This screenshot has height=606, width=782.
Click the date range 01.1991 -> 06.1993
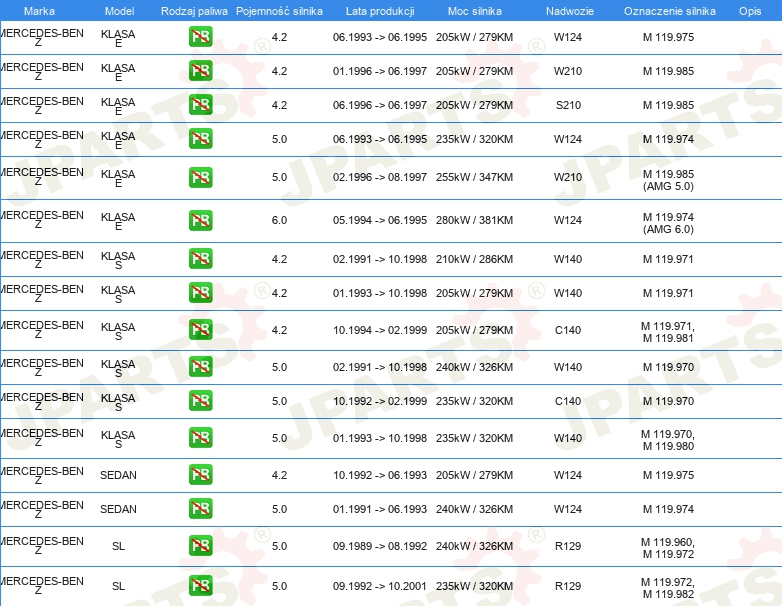pos(380,509)
